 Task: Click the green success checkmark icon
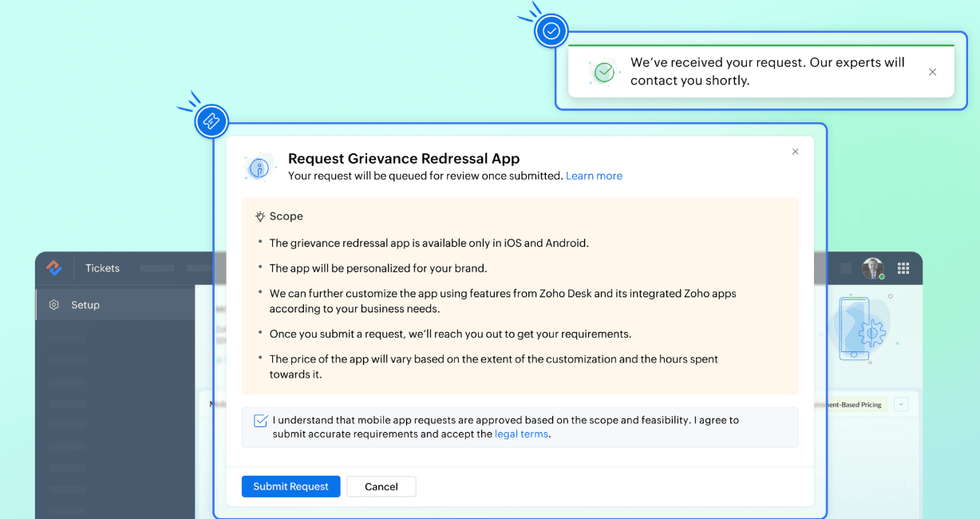click(605, 72)
